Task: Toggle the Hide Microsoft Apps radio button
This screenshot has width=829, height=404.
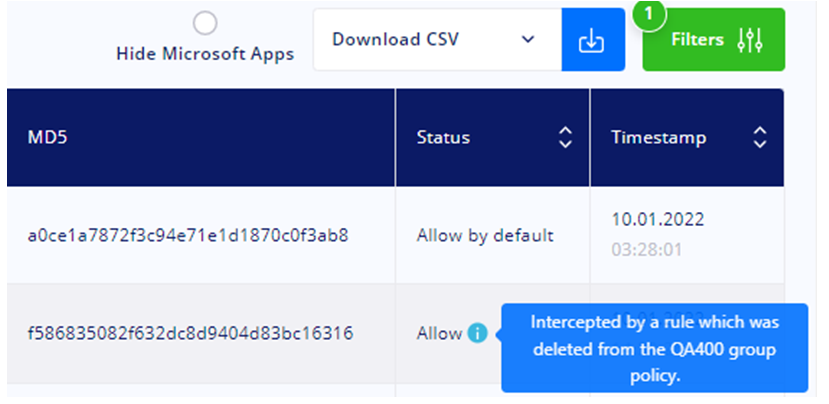Action: [205, 23]
